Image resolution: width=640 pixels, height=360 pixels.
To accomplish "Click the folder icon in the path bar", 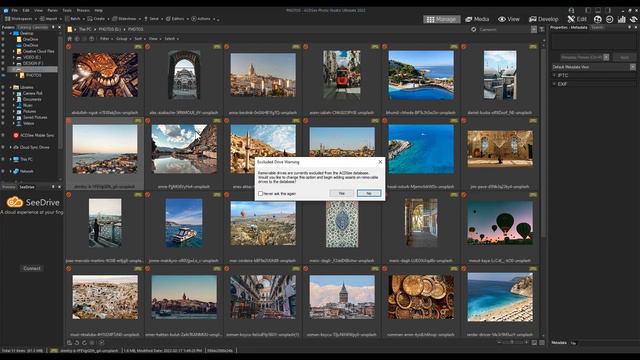I will (x=70, y=29).
